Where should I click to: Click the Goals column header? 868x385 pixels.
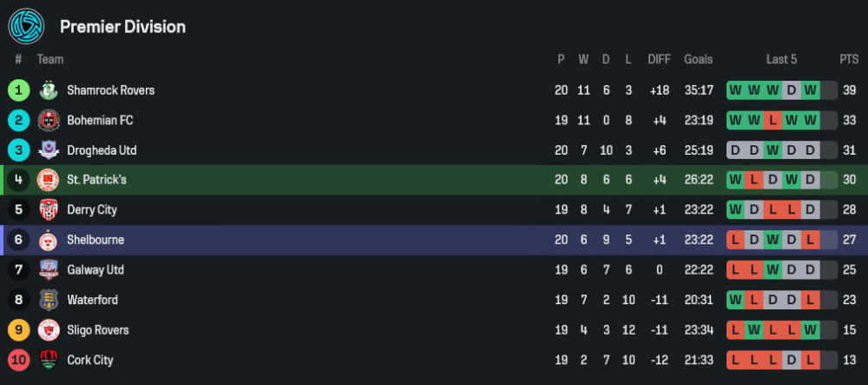[x=698, y=59]
